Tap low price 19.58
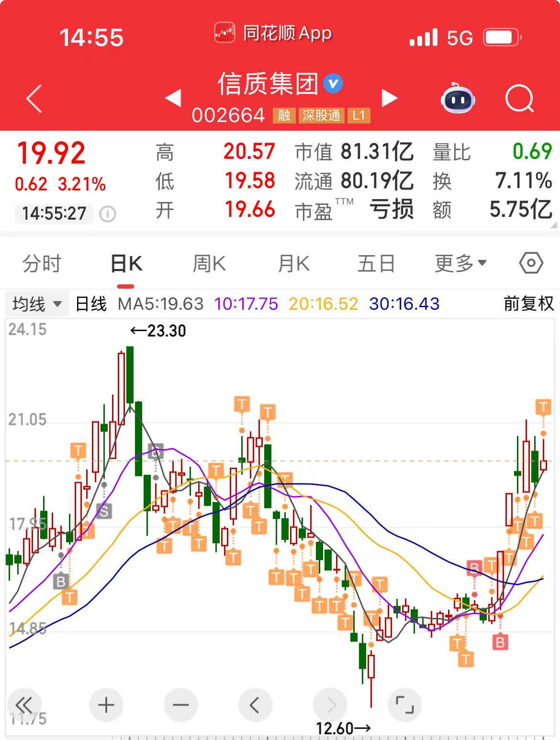This screenshot has height=740, width=560. [x=250, y=181]
